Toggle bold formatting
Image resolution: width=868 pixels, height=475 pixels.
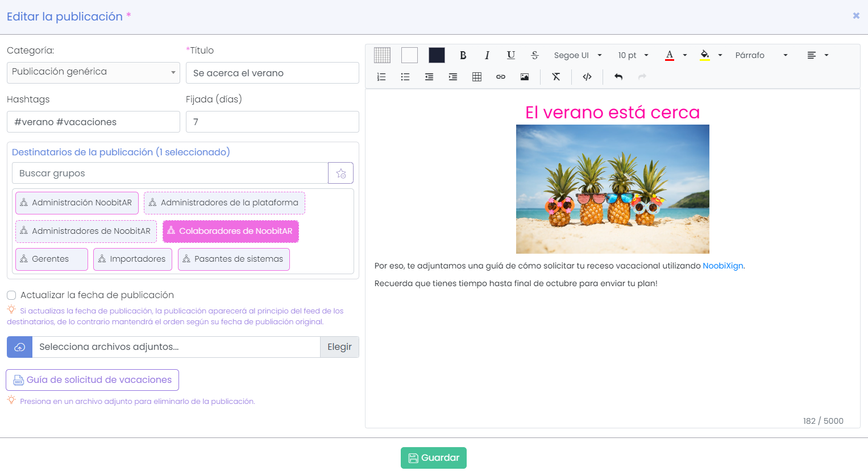(463, 55)
